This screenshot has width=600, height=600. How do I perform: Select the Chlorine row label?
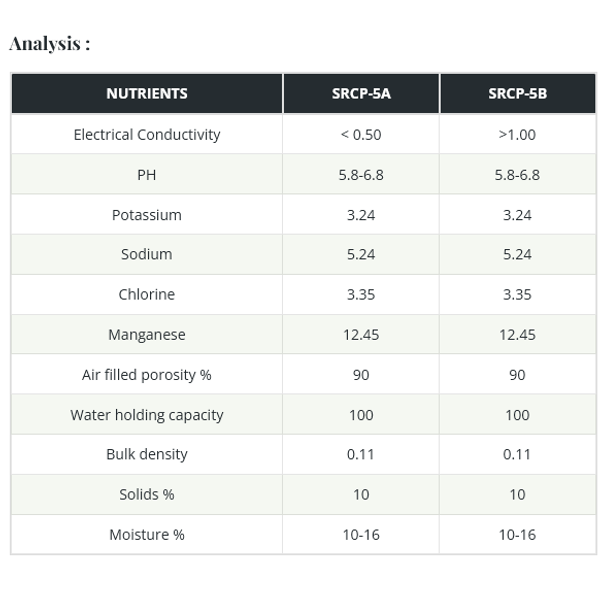(147, 295)
